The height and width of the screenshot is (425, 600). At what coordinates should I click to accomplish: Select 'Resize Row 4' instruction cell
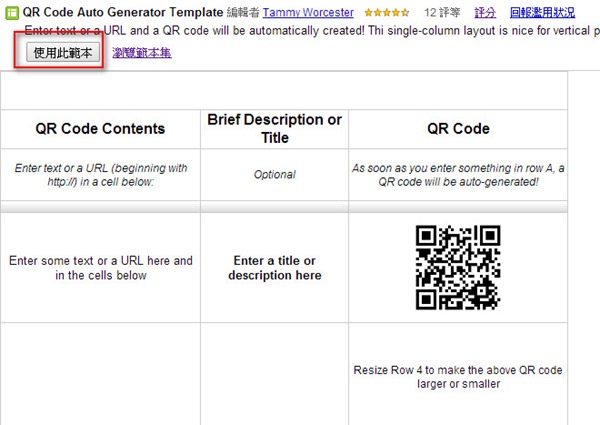pos(458,375)
